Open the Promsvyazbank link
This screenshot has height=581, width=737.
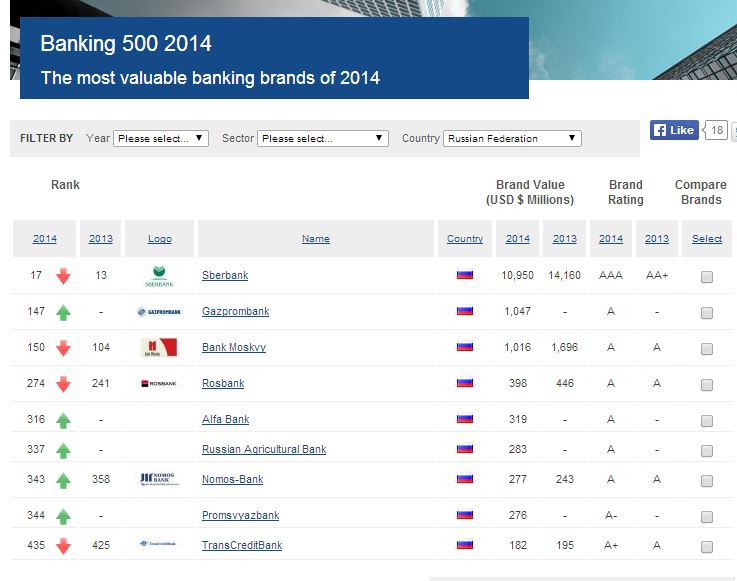pos(241,515)
